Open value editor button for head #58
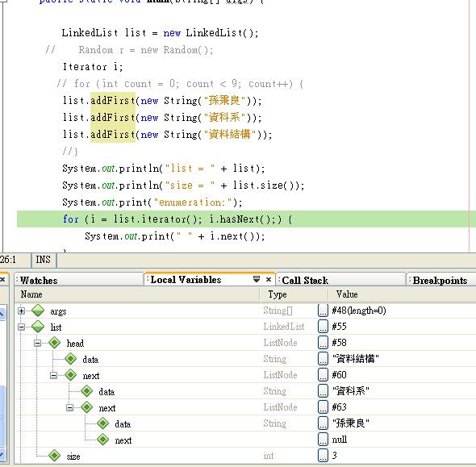Screen dimensions: 476x467 pos(323,343)
